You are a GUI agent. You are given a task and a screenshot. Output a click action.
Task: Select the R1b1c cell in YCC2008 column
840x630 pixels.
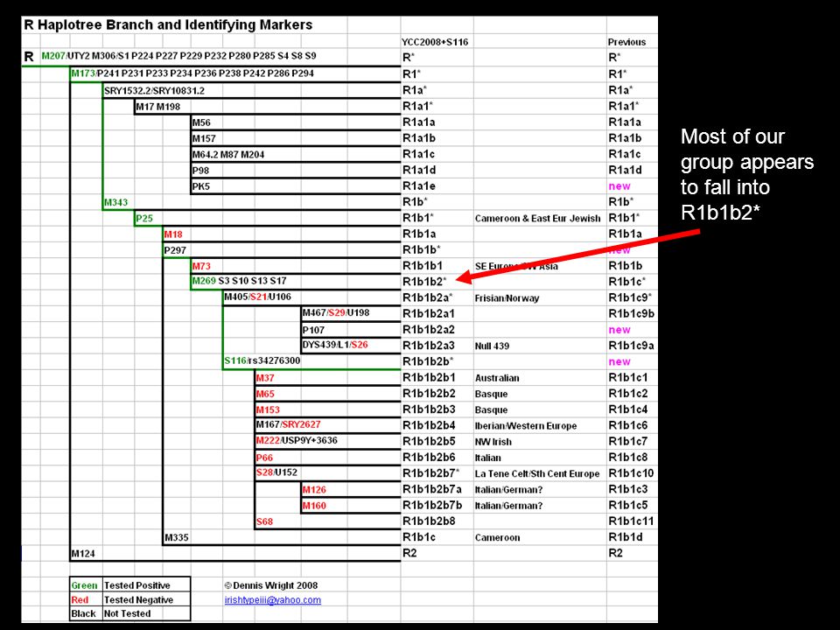point(419,537)
